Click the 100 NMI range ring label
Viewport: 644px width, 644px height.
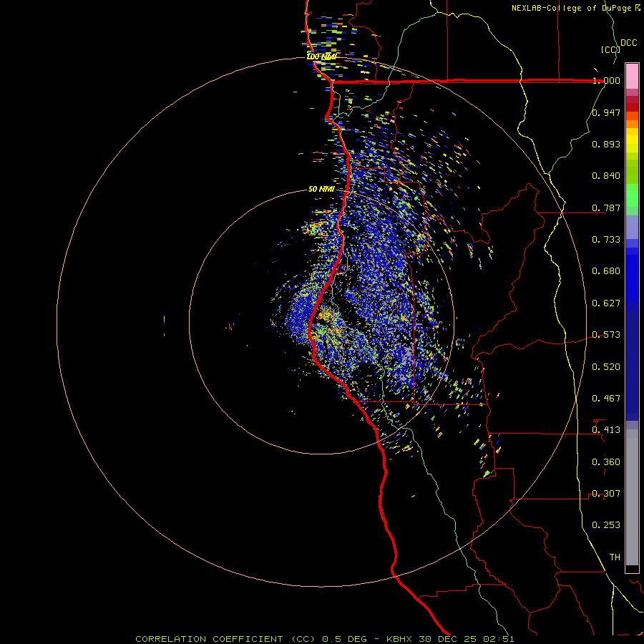point(321,57)
